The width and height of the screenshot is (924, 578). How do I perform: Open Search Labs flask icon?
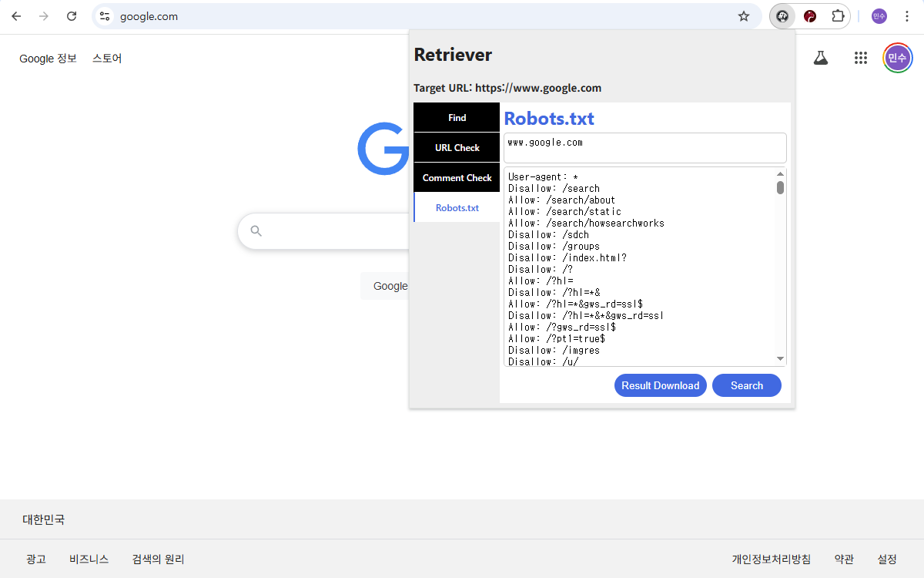[x=821, y=58]
